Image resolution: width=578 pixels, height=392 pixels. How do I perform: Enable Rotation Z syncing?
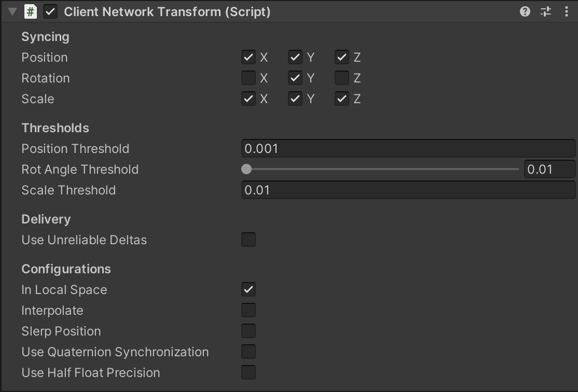pos(341,78)
